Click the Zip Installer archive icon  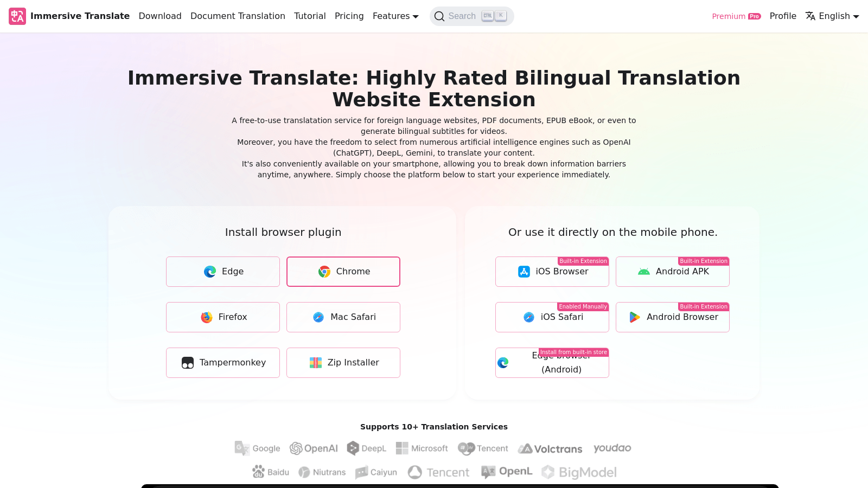tap(316, 363)
